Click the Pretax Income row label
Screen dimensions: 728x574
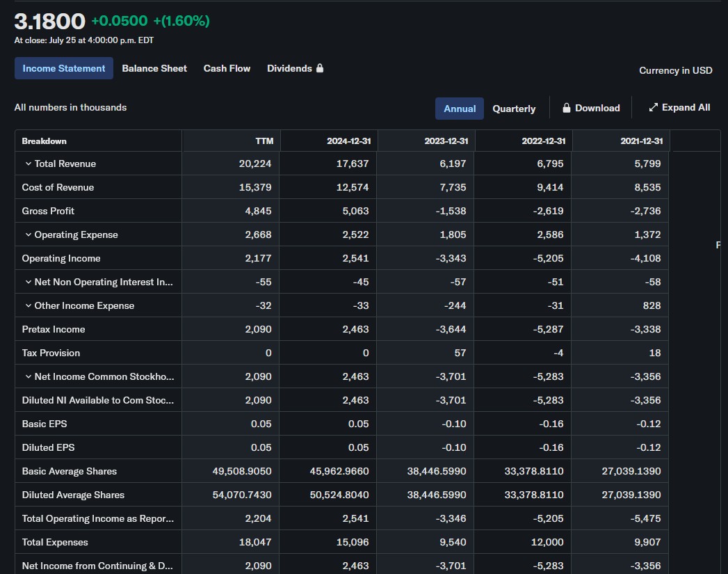pyautogui.click(x=54, y=329)
